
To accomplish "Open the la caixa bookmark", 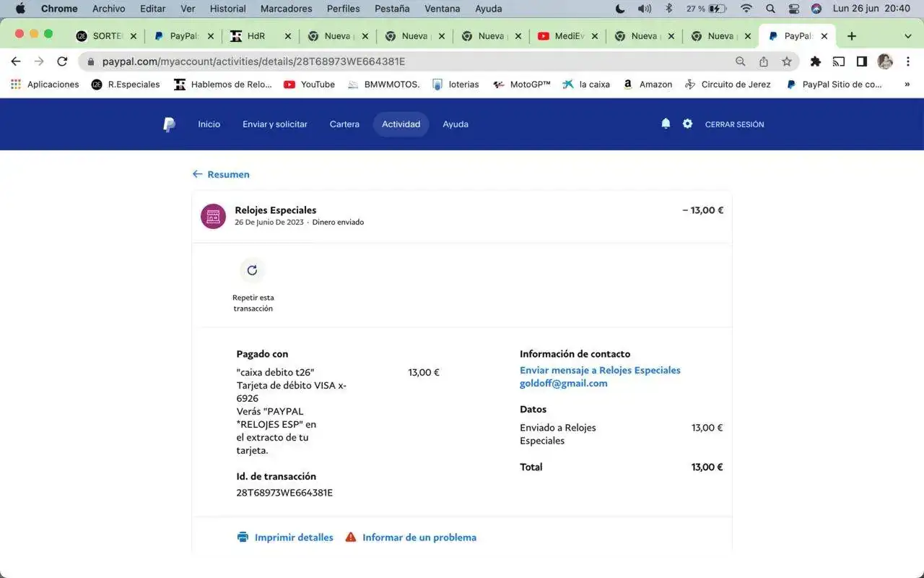I will pyautogui.click(x=586, y=85).
